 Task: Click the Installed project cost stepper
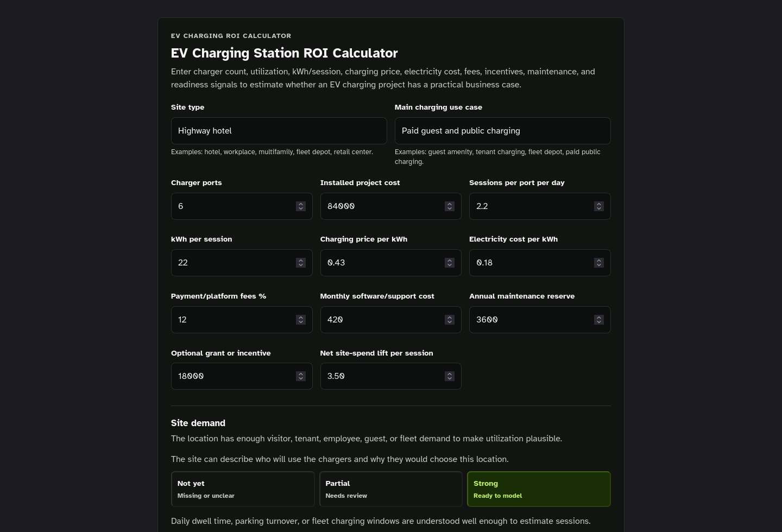click(450, 206)
